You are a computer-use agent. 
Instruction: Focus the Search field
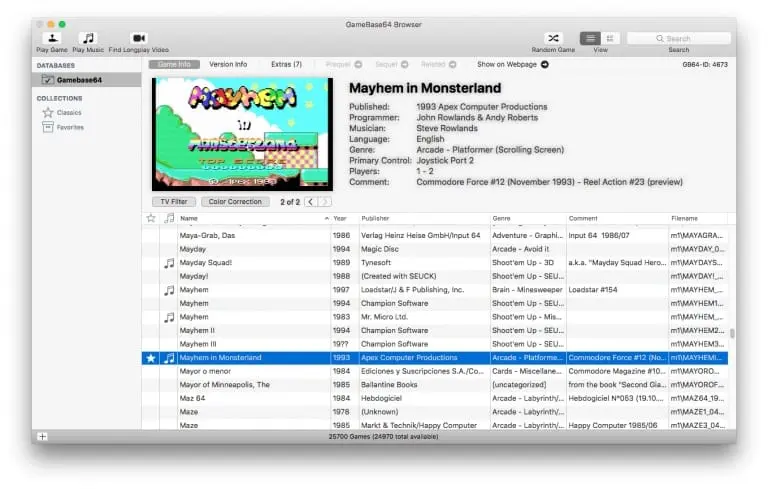tap(678, 38)
